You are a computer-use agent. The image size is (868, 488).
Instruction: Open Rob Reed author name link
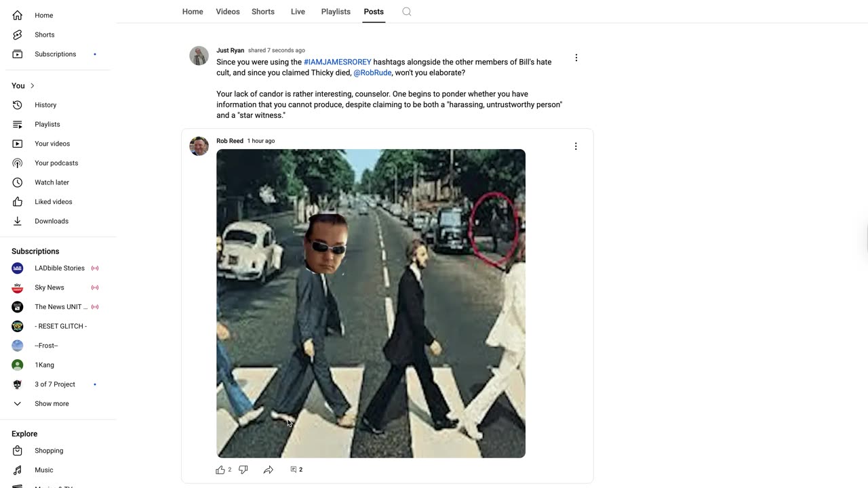pyautogui.click(x=230, y=141)
